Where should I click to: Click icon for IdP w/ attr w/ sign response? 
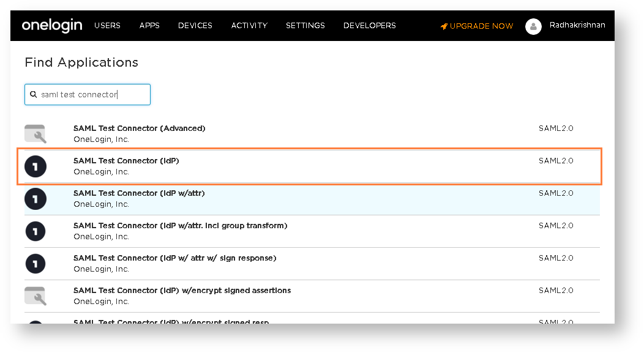coord(36,263)
